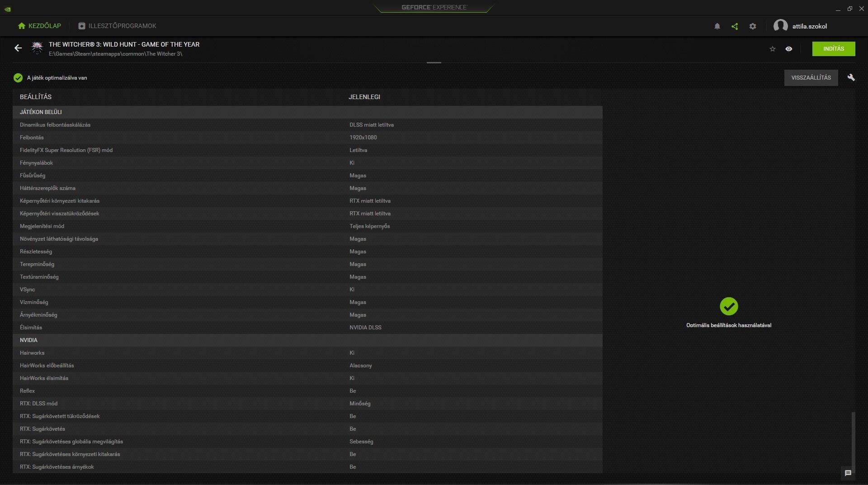868x485 pixels.
Task: Select RTX: Sugárkövetés row
Action: [x=307, y=429]
